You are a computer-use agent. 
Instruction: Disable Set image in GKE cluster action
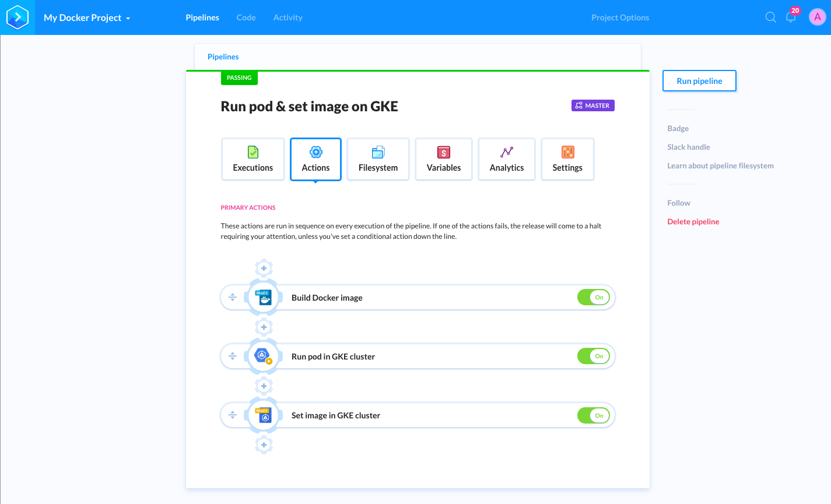click(x=594, y=415)
